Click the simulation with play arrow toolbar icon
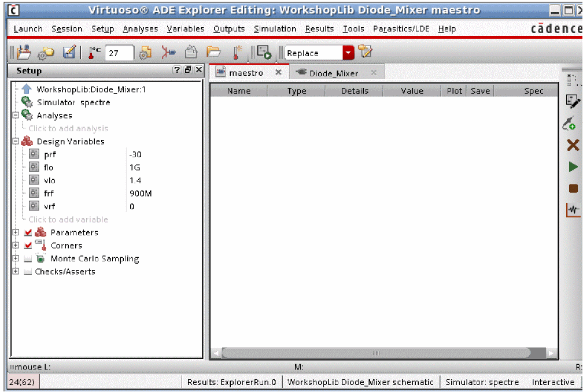Screen dimensions: 583x392 point(264,53)
